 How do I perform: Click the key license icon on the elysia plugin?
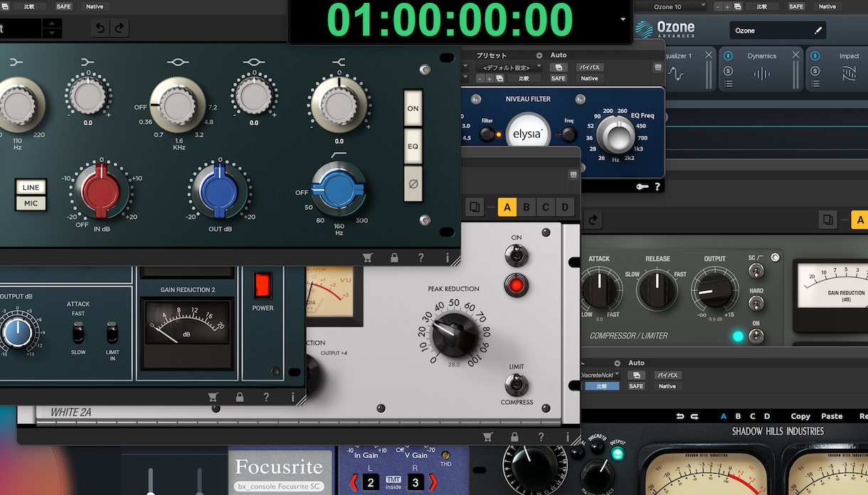click(x=642, y=187)
